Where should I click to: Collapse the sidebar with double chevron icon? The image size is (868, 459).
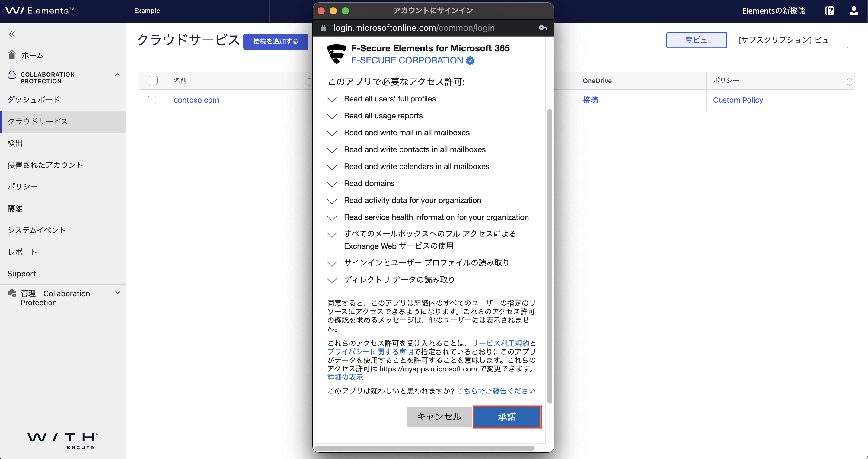[12, 34]
